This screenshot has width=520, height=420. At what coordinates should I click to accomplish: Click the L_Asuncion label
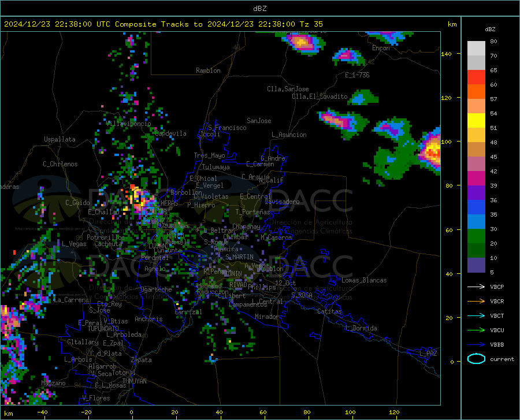(289, 135)
